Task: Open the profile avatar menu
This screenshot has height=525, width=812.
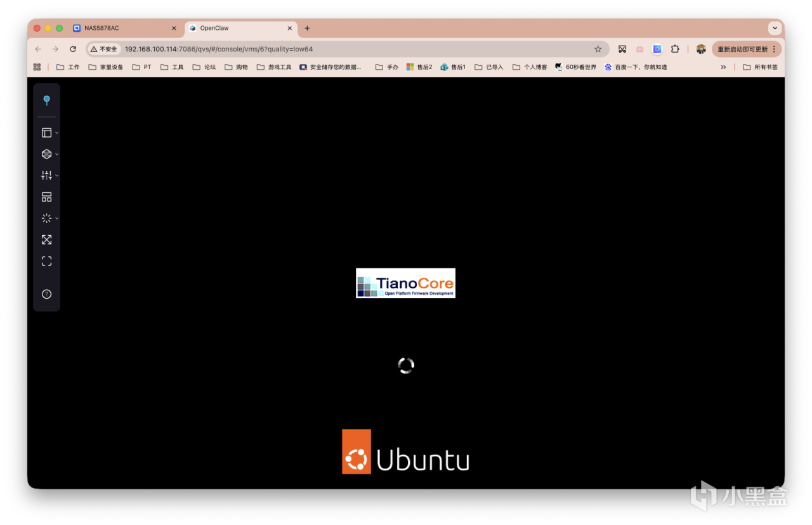Action: (701, 49)
